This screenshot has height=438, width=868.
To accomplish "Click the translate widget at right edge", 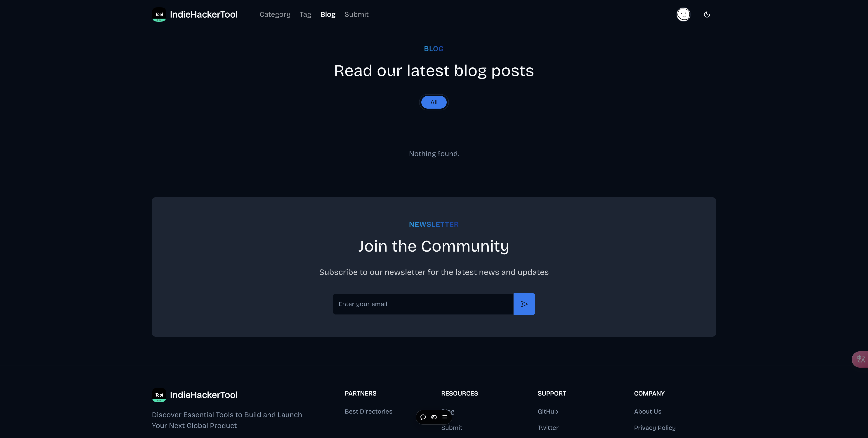I will [860, 359].
